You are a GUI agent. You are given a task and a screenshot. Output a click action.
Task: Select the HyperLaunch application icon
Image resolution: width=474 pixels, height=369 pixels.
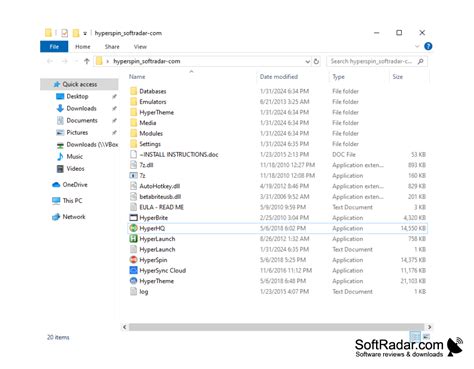click(133, 239)
